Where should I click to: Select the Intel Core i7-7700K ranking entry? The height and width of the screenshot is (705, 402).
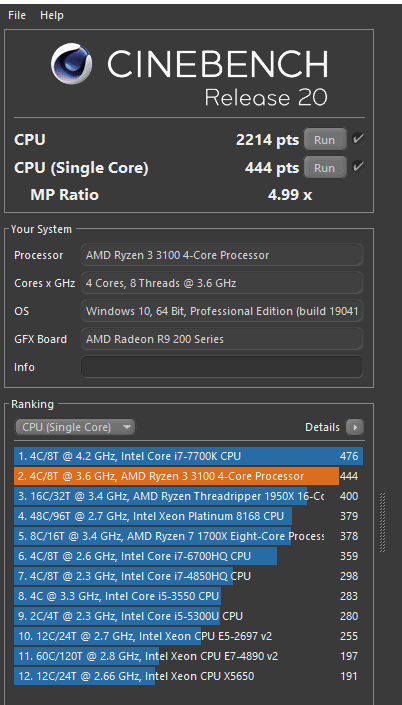(x=188, y=456)
